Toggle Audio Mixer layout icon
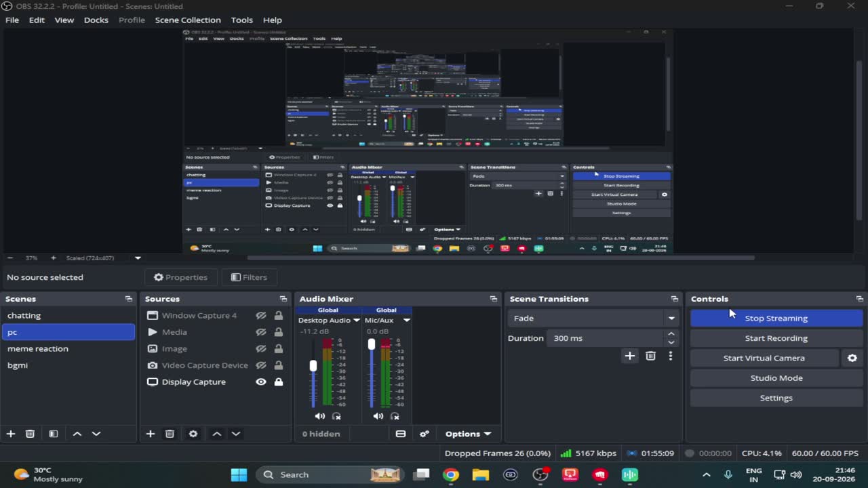 [401, 434]
